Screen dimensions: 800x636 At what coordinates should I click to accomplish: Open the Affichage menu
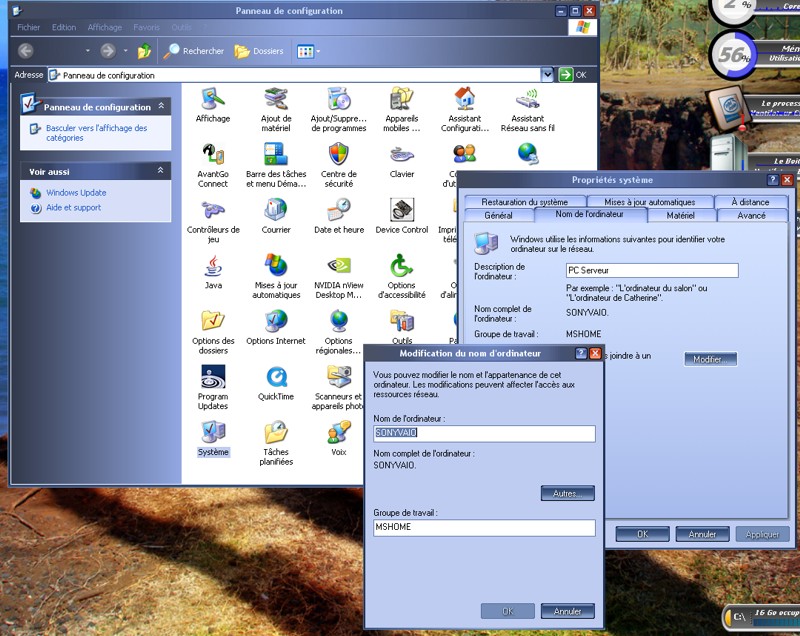tap(104, 27)
